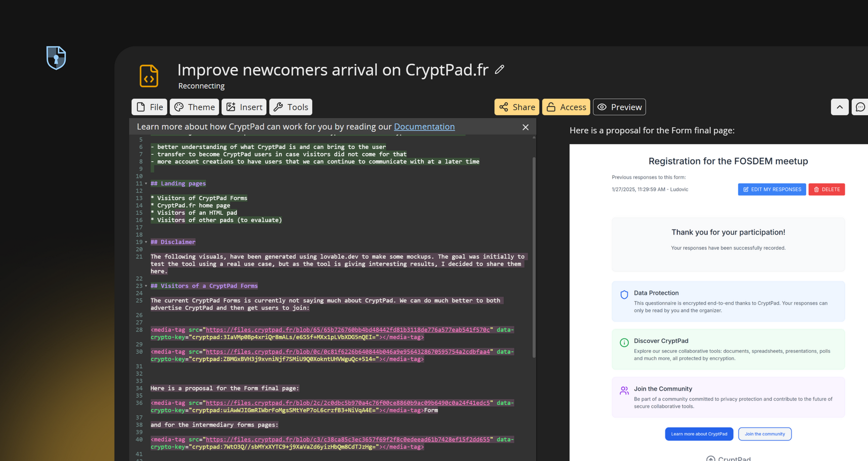868x461 pixels.
Task: Fold the Visitors of a CryptPad Forms section
Action: 146,286
